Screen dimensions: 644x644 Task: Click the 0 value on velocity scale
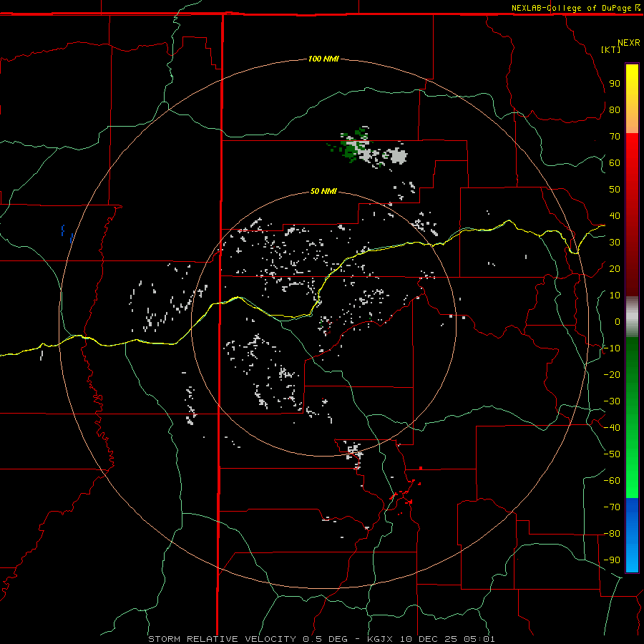[x=618, y=321]
